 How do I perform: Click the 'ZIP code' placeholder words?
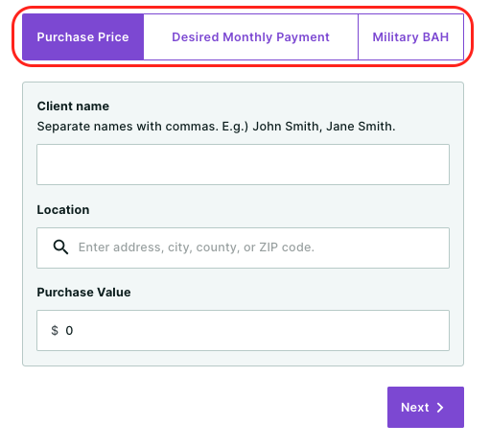click(287, 248)
